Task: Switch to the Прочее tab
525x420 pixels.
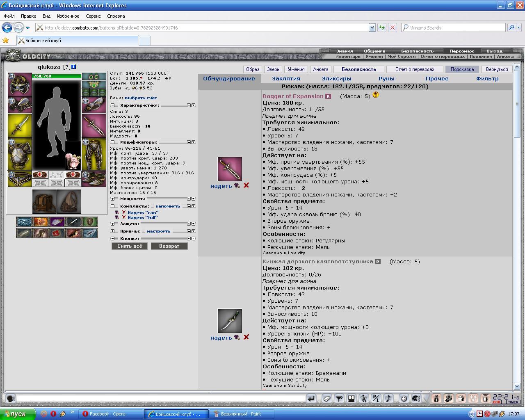Action: coord(437,78)
